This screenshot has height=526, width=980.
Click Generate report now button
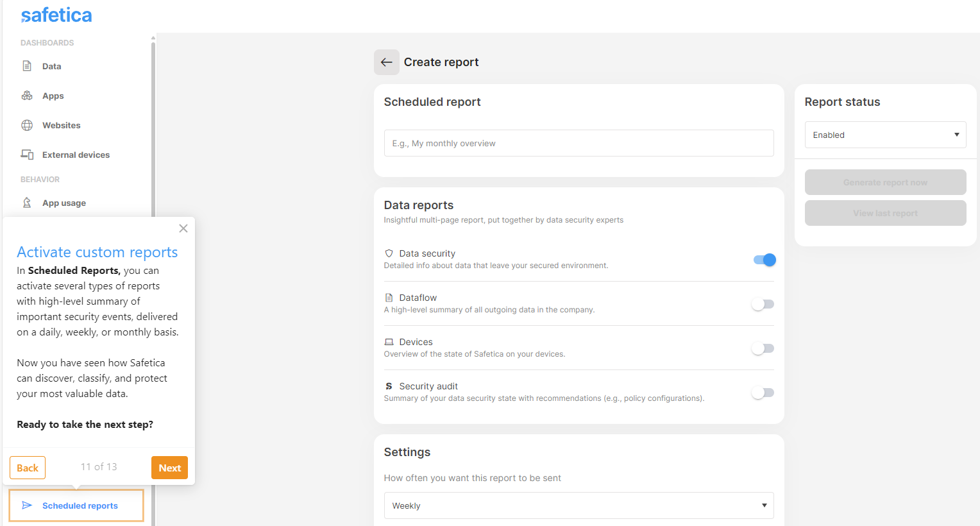pyautogui.click(x=885, y=182)
